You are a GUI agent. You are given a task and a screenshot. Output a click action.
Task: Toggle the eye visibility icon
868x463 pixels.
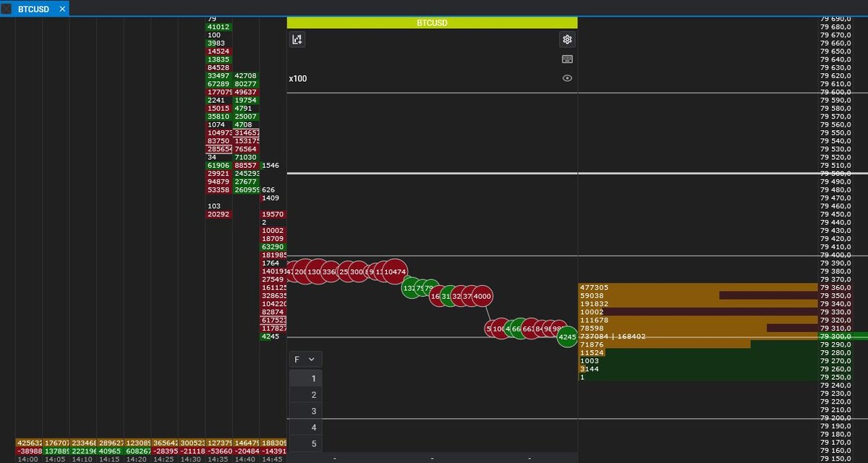point(567,78)
